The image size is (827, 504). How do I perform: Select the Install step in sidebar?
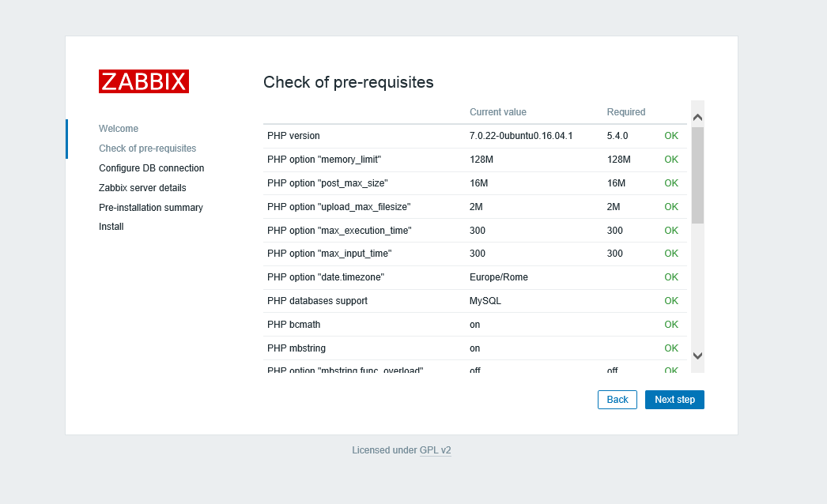coord(111,227)
